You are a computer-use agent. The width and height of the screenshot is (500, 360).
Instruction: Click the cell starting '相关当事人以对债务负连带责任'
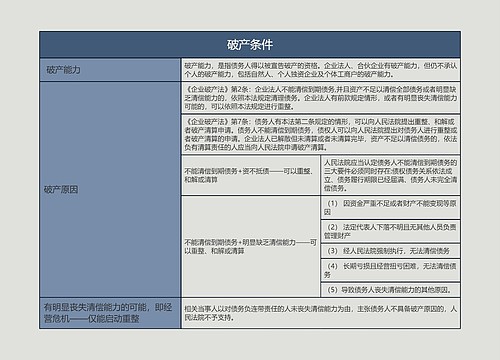point(321,313)
